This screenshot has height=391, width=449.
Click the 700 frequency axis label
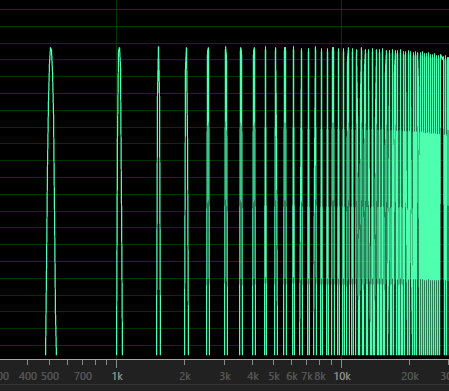(83, 376)
